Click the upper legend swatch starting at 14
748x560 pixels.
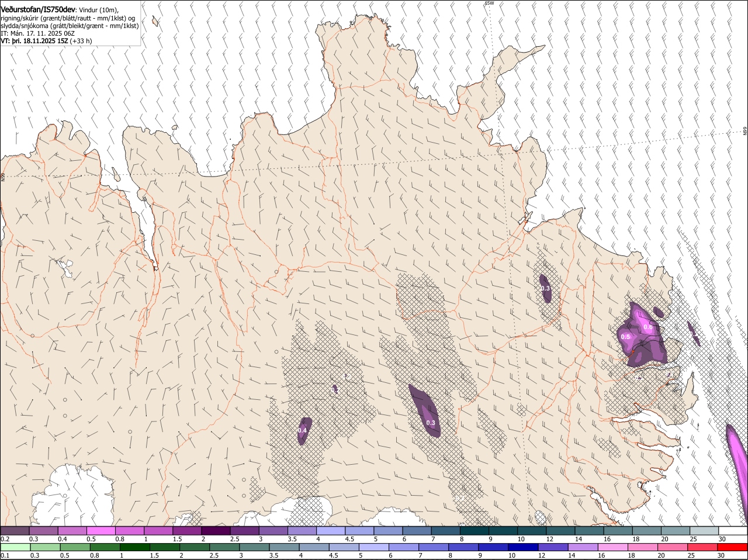tap(590, 530)
